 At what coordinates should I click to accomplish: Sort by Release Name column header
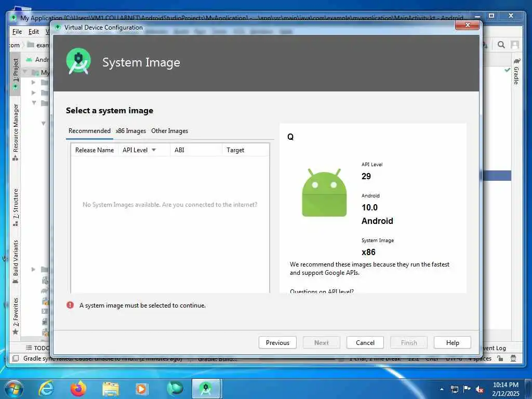click(95, 150)
